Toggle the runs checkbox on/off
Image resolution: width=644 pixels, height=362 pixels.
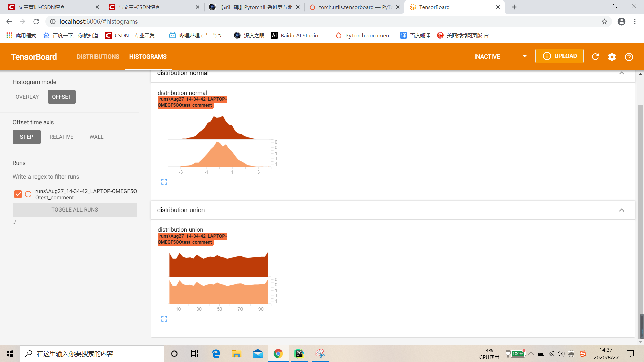pyautogui.click(x=18, y=194)
